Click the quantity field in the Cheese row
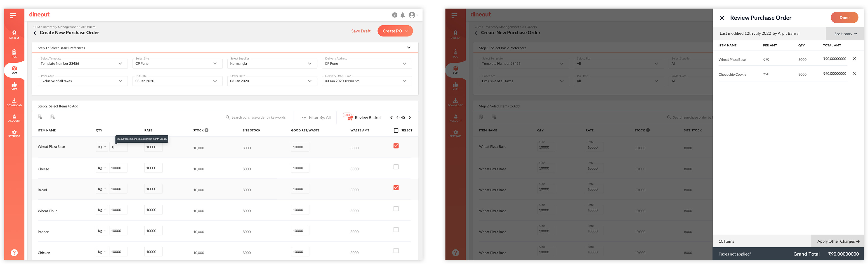 click(118, 168)
